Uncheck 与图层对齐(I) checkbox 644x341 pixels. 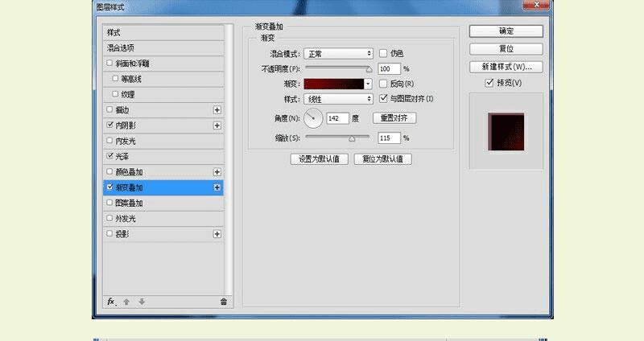[383, 98]
